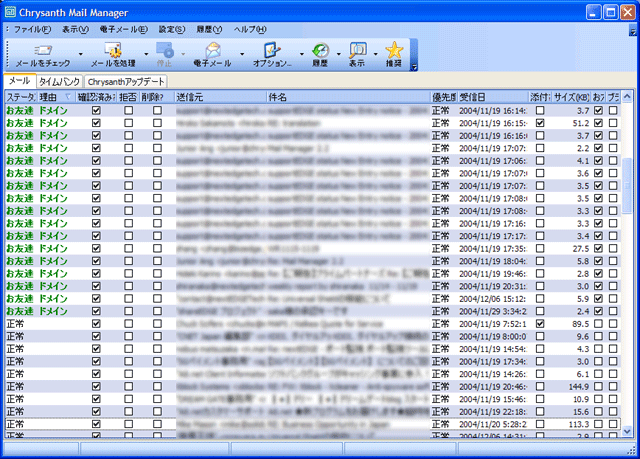Uncheck the friend box for the 17:35 mail
This screenshot has height=459, width=640.
point(598,248)
